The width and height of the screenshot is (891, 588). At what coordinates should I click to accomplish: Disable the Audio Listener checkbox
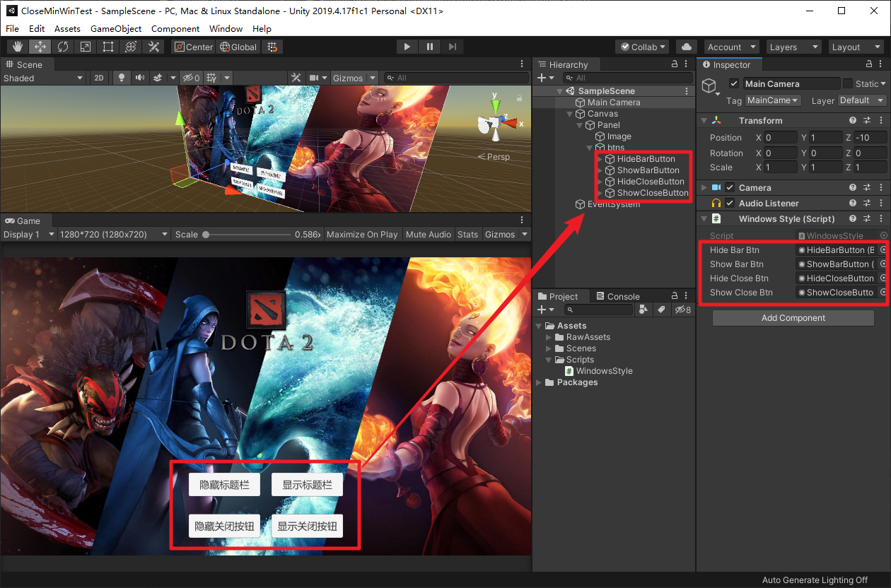(730, 203)
